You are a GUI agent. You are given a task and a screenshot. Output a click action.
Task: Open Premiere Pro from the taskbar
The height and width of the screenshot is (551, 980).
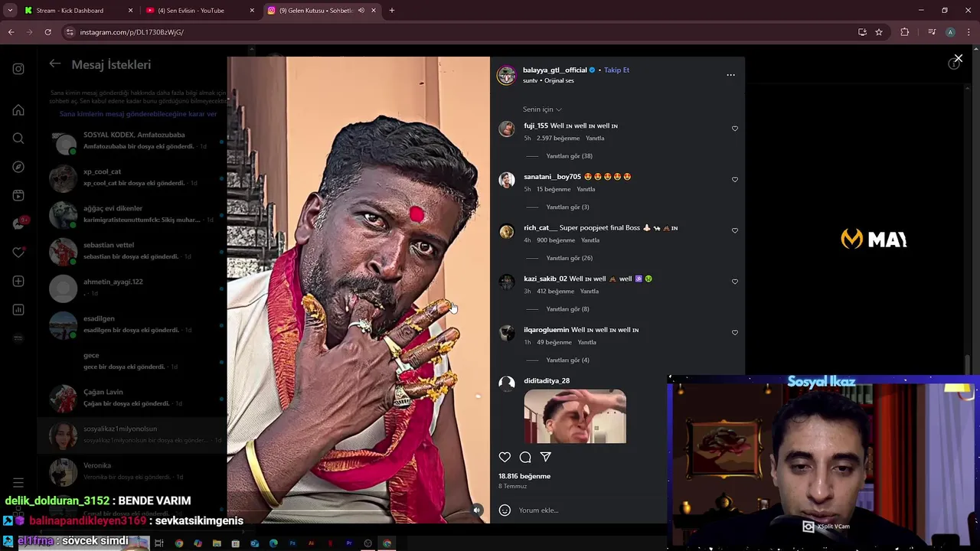(349, 543)
